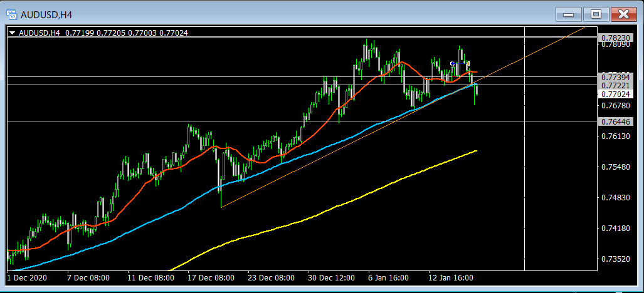Viewport: 644px width, 293px height.
Task: Click the 0.74830 price scale value
Action: point(616,197)
